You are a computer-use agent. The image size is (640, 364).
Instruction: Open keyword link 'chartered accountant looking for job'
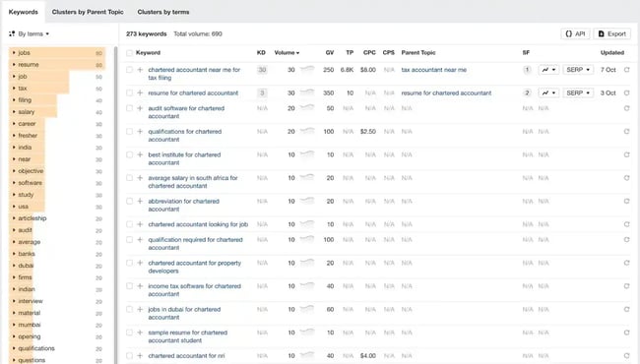pyautogui.click(x=198, y=224)
